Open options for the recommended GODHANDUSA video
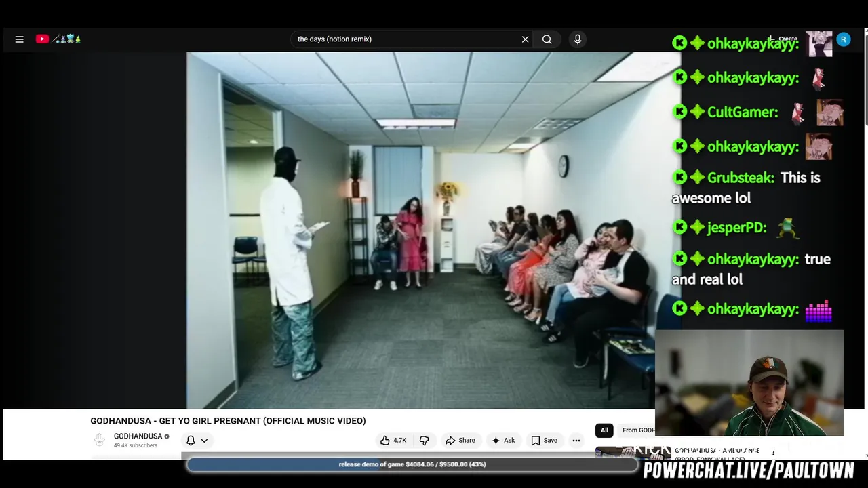 tap(774, 452)
